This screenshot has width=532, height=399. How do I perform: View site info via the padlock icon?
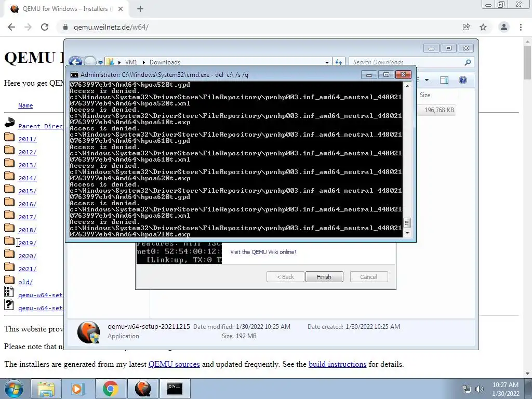click(65, 27)
